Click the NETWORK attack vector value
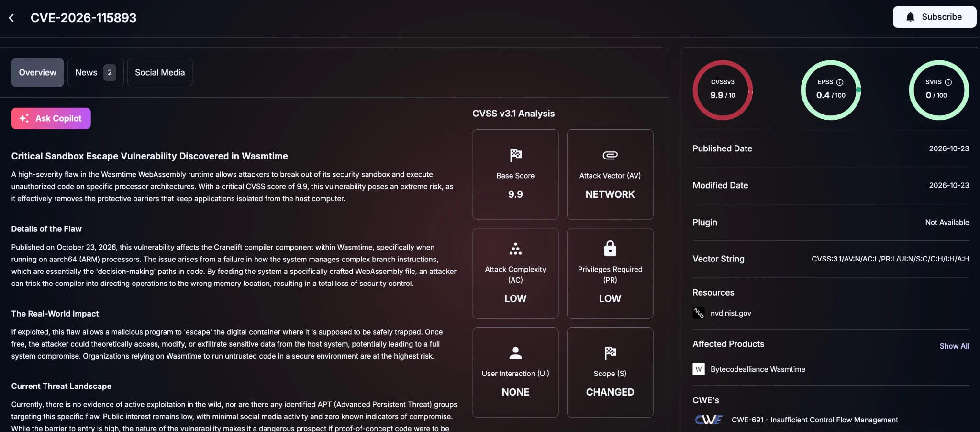 click(x=610, y=194)
